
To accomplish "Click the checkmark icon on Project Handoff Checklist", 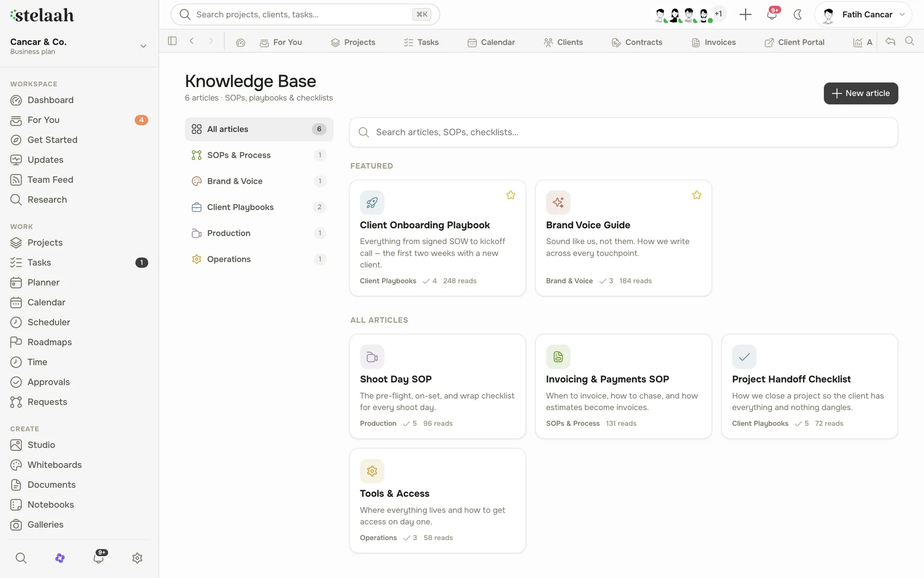I will click(744, 357).
